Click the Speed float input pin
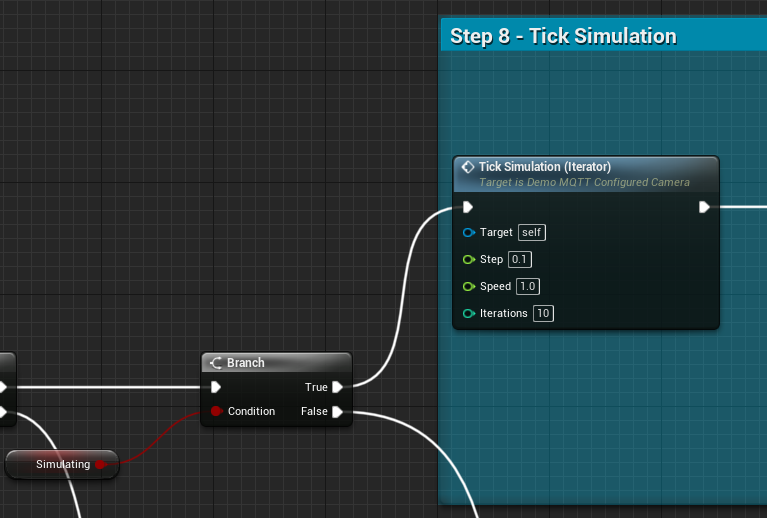 [x=468, y=286]
